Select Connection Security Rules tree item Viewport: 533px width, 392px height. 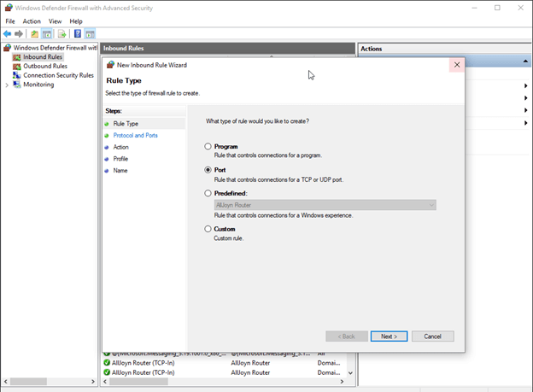[x=58, y=75]
